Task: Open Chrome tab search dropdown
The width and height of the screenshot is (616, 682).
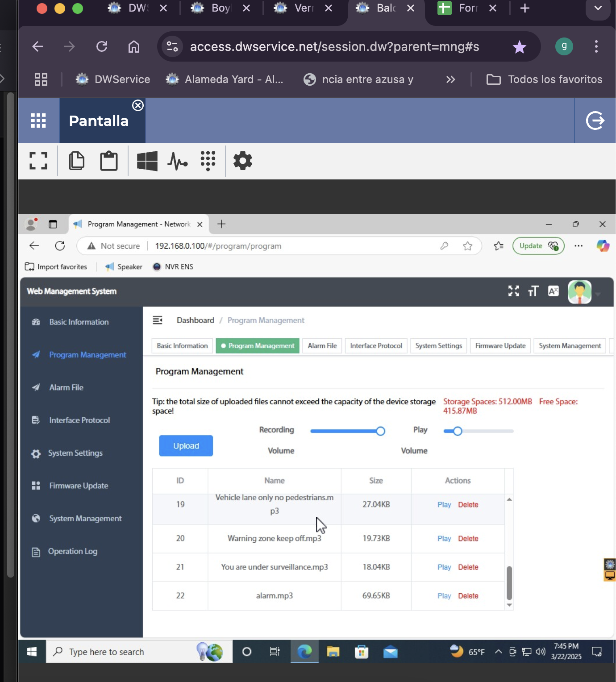Action: [x=598, y=8]
